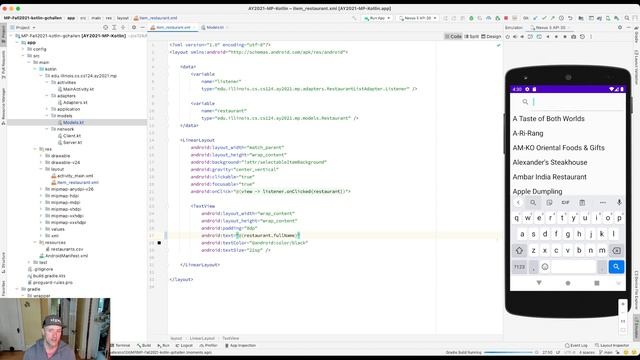The height and width of the screenshot is (360, 640).
Task: Open item_restaurant.xml in project tree
Action: pos(75,182)
